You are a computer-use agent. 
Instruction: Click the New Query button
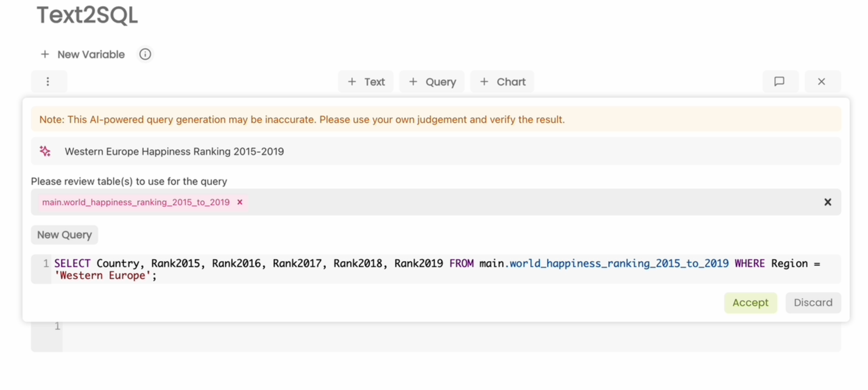point(64,235)
